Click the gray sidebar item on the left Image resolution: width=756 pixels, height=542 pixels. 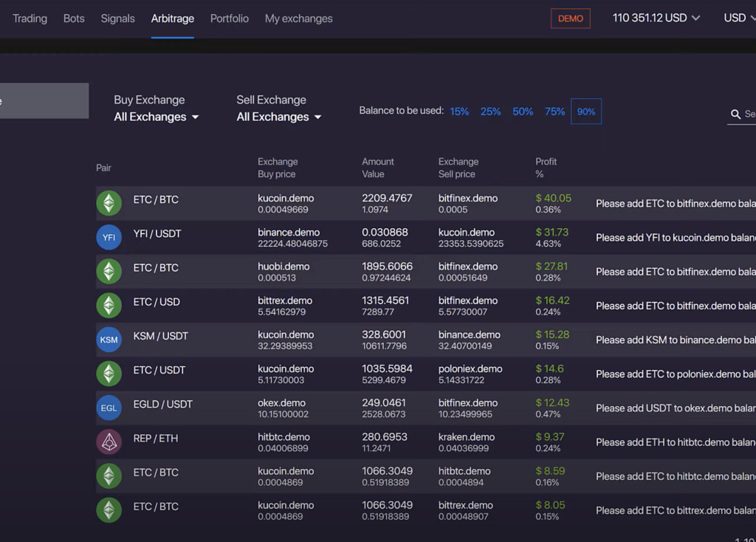click(44, 100)
